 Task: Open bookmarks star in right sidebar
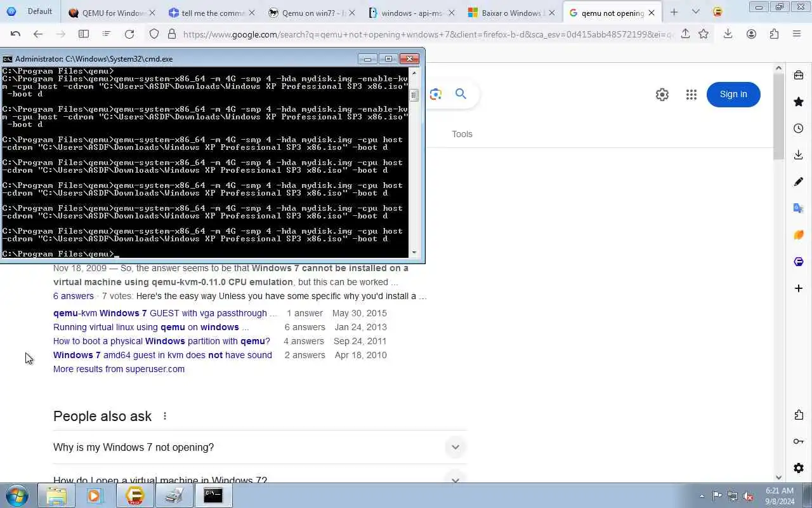point(799,102)
